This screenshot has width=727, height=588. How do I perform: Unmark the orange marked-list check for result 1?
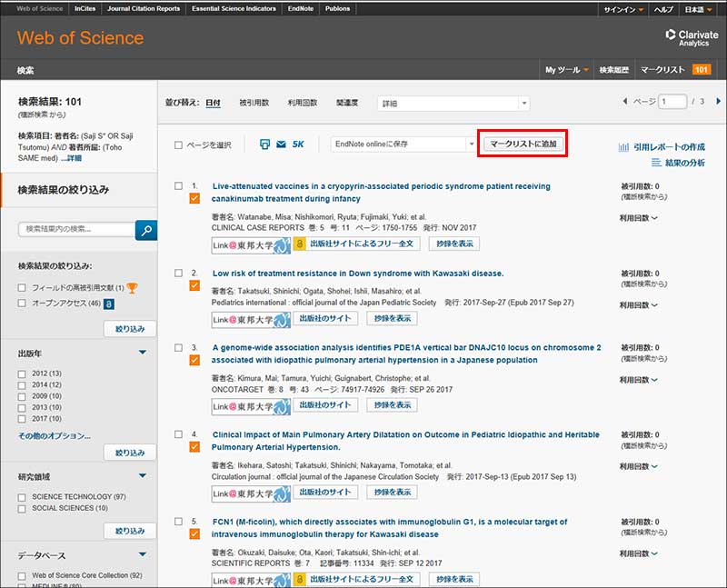click(194, 198)
